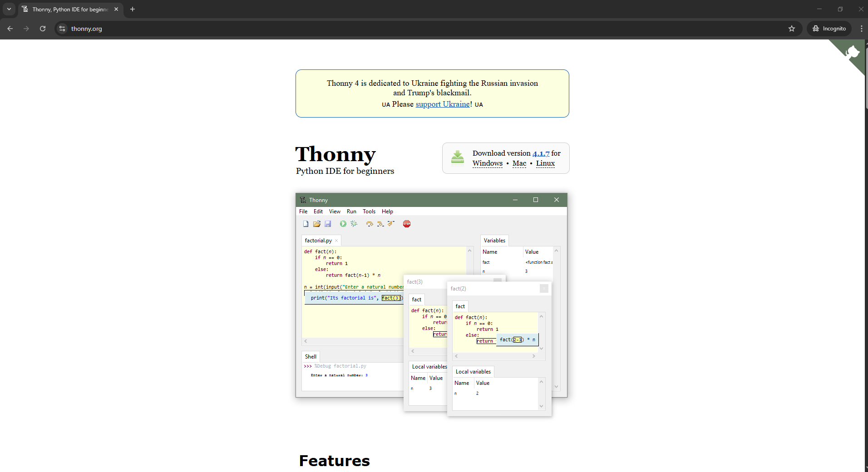Click the Variables panel scrollbar down arrow

click(x=557, y=387)
